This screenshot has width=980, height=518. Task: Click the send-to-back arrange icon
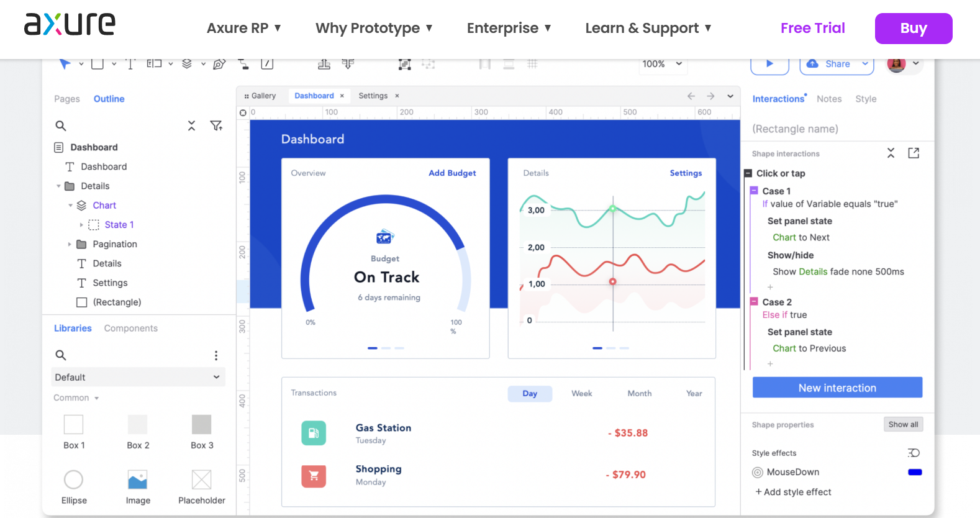pos(348,63)
